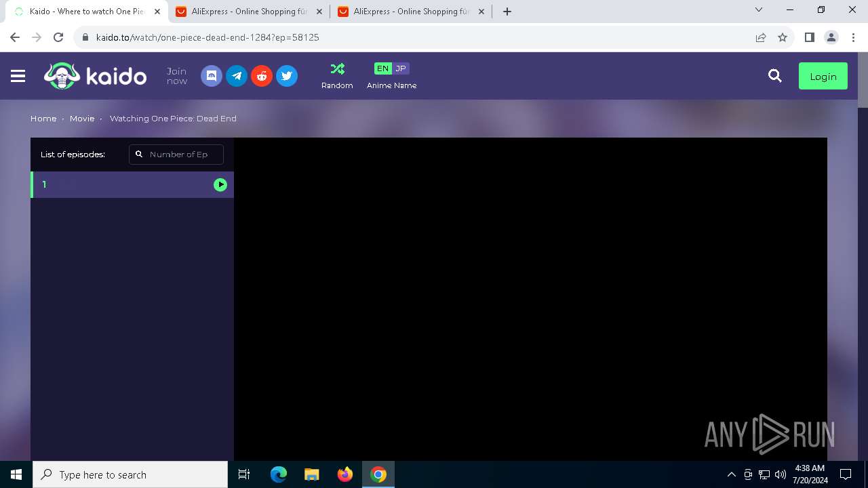Open the clock and calendar
This screenshot has width=868, height=488.
coord(810,474)
